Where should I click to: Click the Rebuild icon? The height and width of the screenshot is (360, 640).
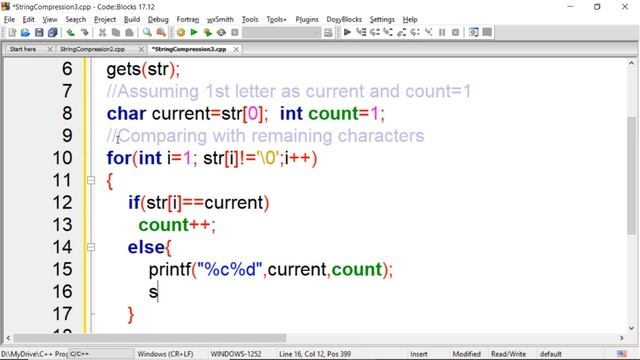[x=221, y=32]
